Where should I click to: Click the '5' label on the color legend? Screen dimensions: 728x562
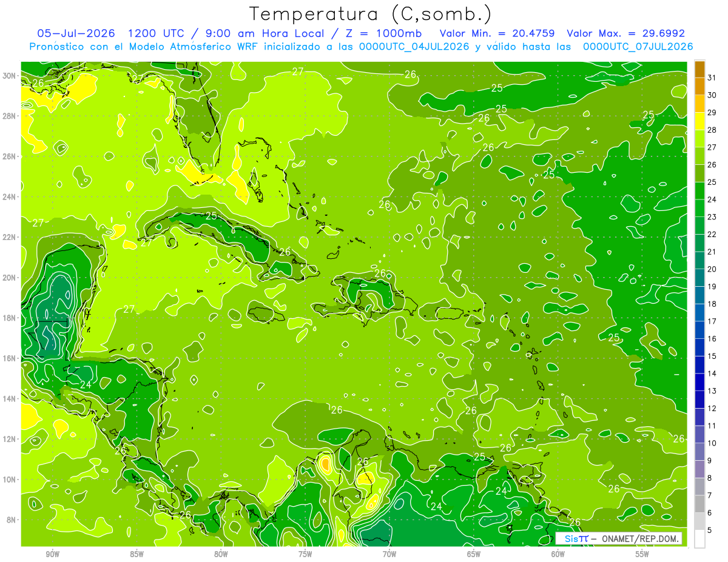(710, 530)
